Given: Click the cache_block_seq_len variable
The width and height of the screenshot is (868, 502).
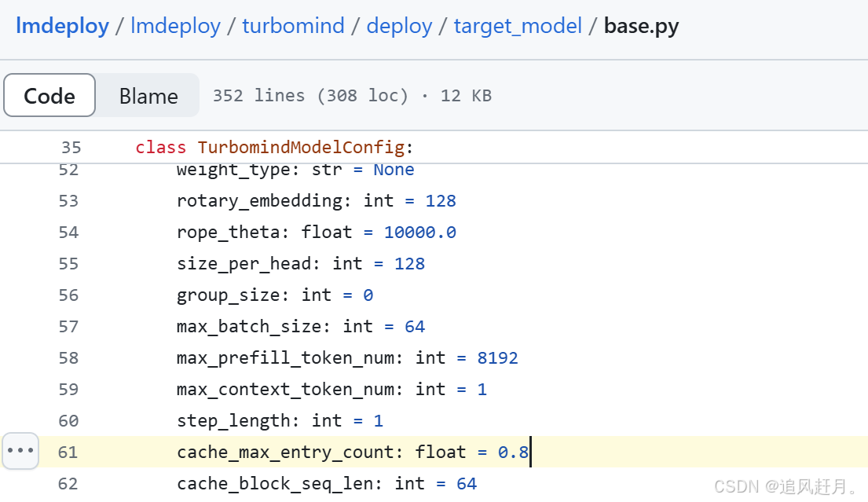Looking at the screenshot, I should point(275,484).
